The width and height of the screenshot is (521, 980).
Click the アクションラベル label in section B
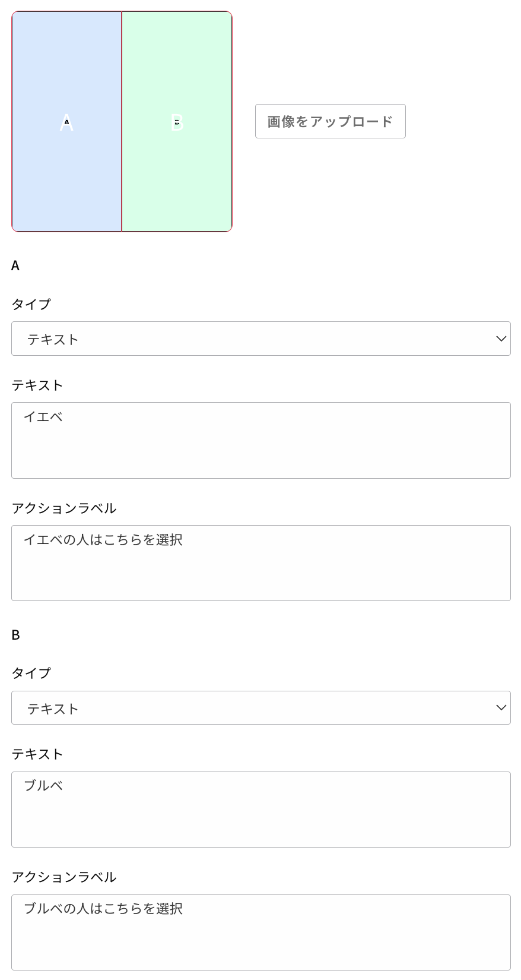coord(63,877)
